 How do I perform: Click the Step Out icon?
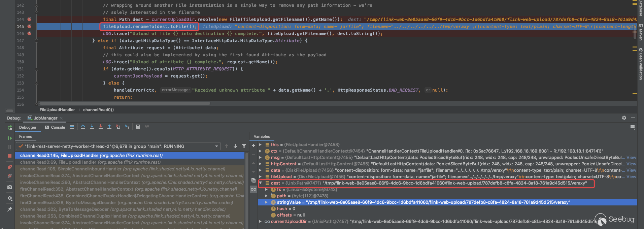[x=109, y=127]
